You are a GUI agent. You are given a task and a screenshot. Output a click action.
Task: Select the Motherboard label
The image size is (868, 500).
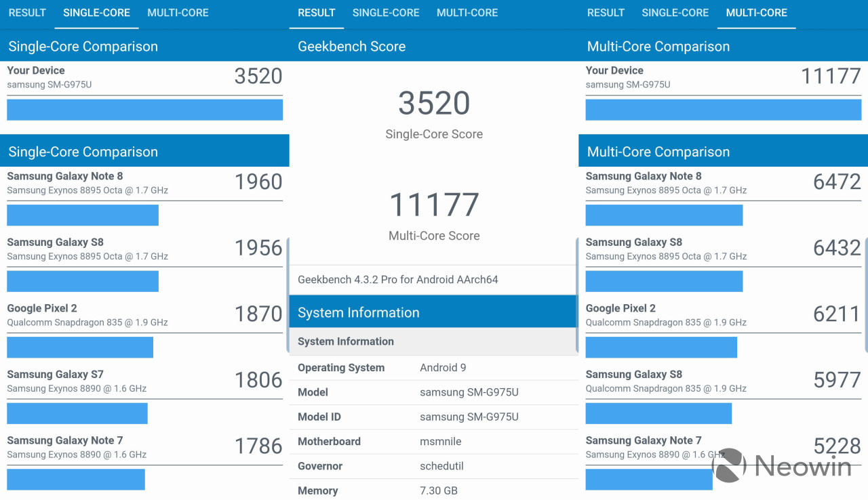(329, 442)
